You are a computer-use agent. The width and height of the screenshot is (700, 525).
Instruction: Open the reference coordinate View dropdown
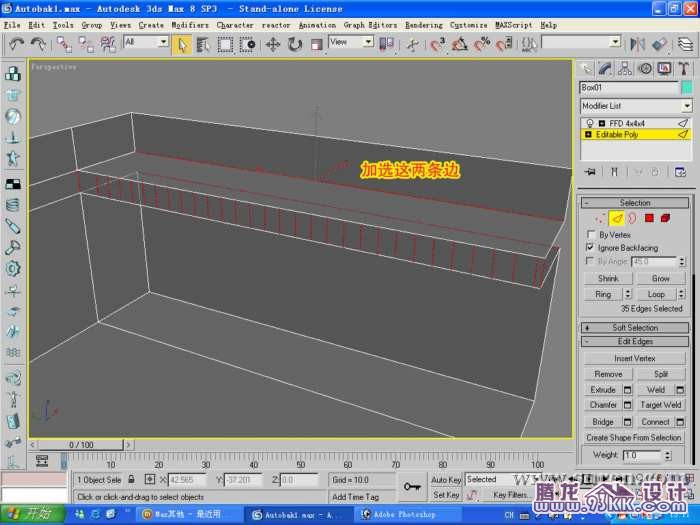coord(350,42)
